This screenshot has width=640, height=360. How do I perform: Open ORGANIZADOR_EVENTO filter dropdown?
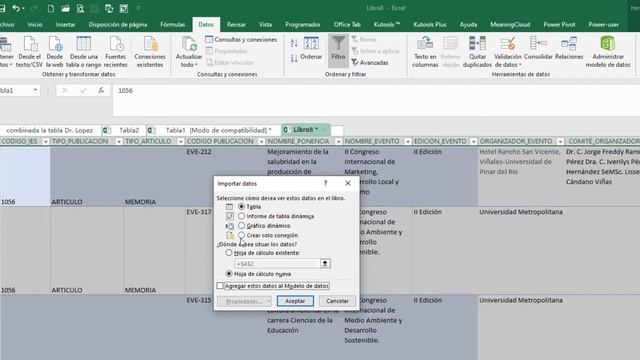click(560, 141)
